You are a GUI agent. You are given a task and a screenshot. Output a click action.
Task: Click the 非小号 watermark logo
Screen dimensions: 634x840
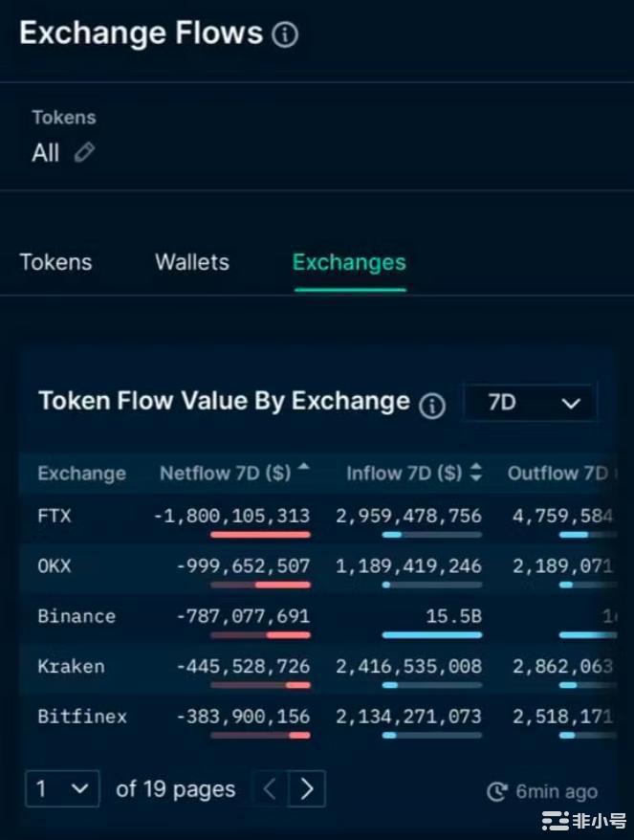click(581, 820)
